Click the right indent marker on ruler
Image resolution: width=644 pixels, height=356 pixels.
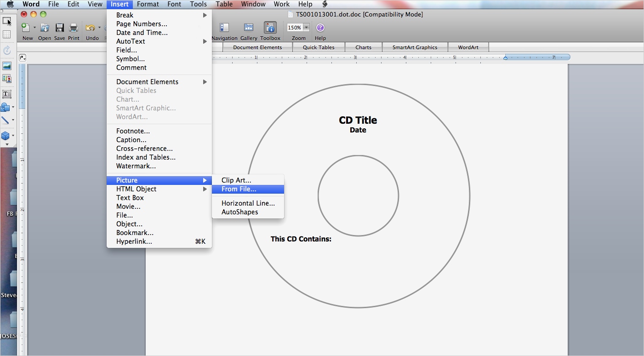[505, 57]
